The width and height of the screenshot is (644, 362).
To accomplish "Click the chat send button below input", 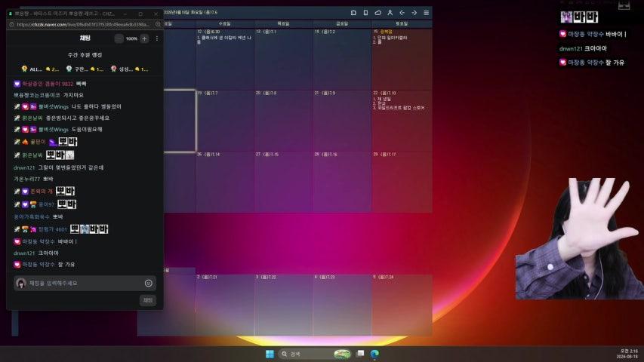I will pos(148,300).
